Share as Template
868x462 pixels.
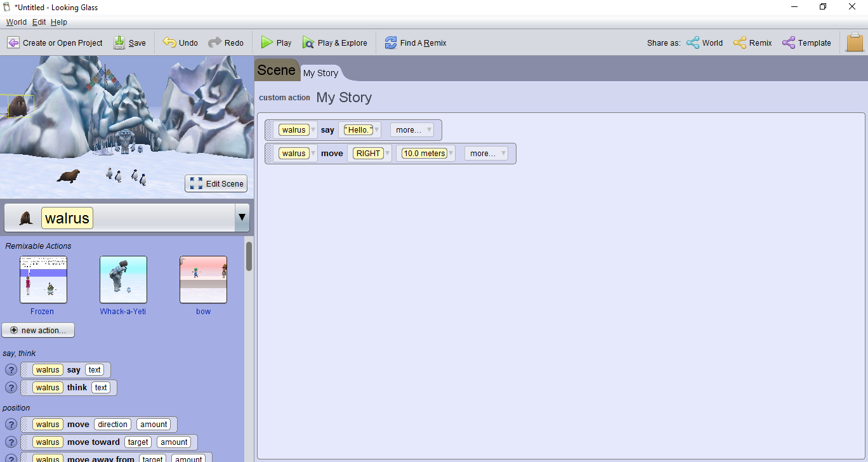pos(806,43)
